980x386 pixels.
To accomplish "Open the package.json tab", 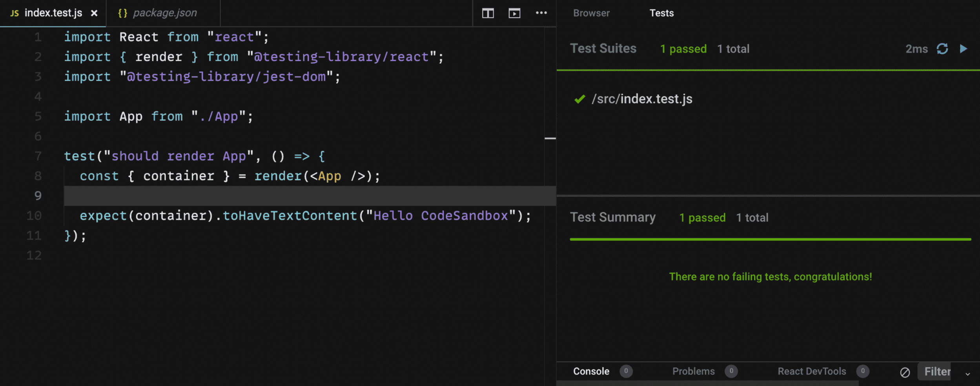I will pyautogui.click(x=164, y=13).
